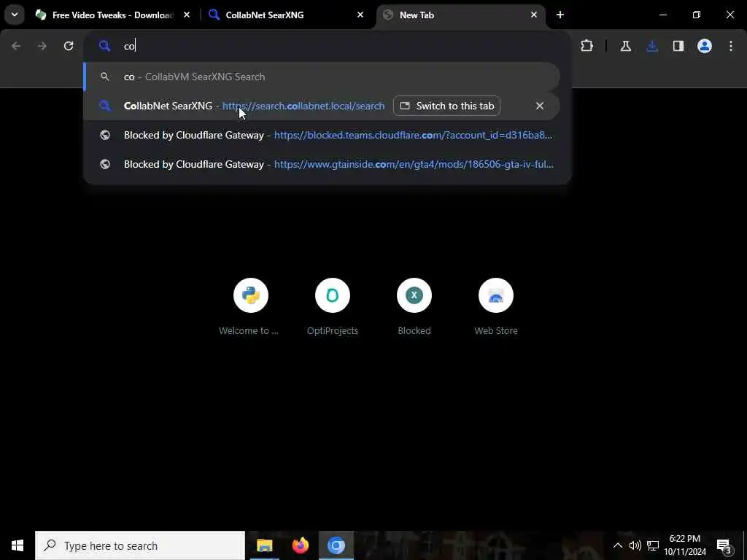Select 'co - CollabVM SearXNG Search' suggestion
Image resolution: width=747 pixels, height=560 pixels.
pos(322,77)
